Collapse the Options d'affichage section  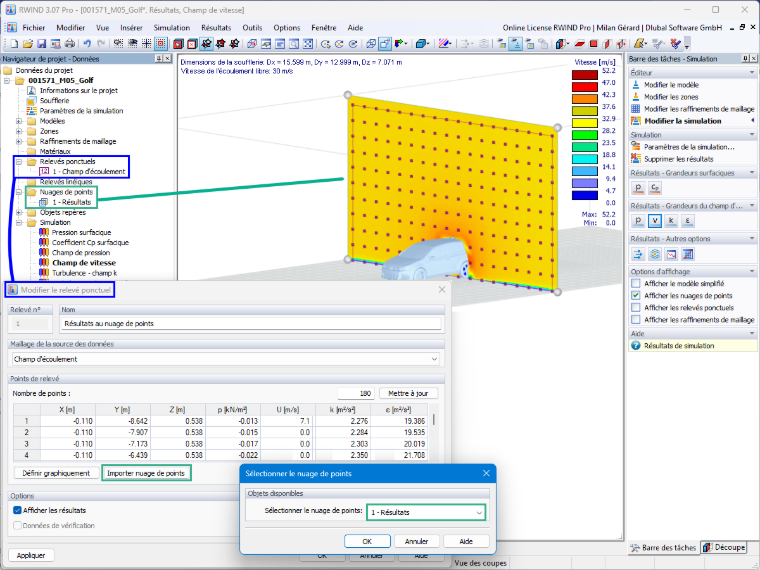coord(752,271)
